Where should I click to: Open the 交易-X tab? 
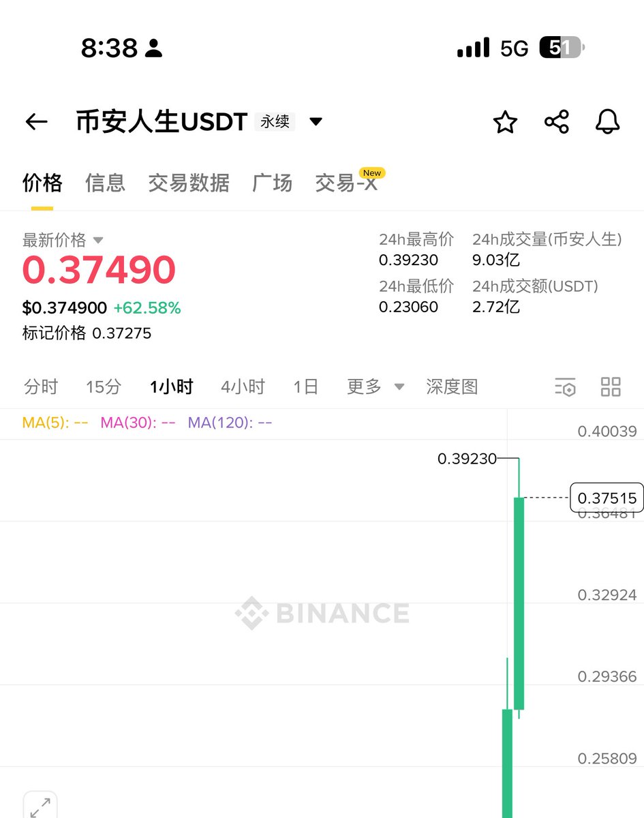coord(346,183)
